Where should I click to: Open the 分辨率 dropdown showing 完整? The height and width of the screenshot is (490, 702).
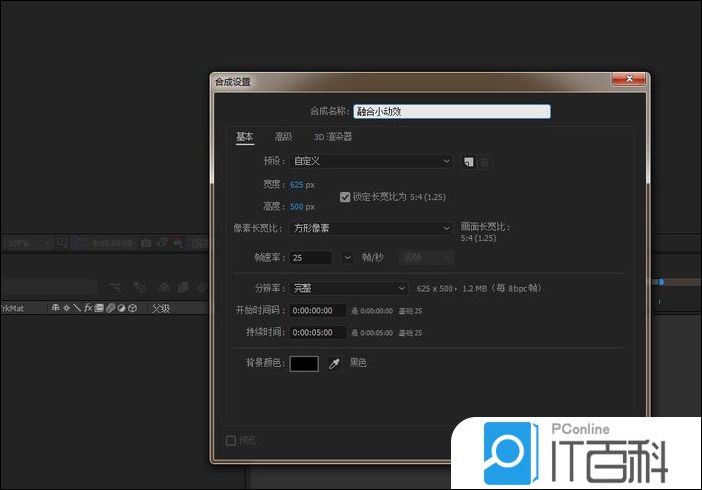(349, 288)
